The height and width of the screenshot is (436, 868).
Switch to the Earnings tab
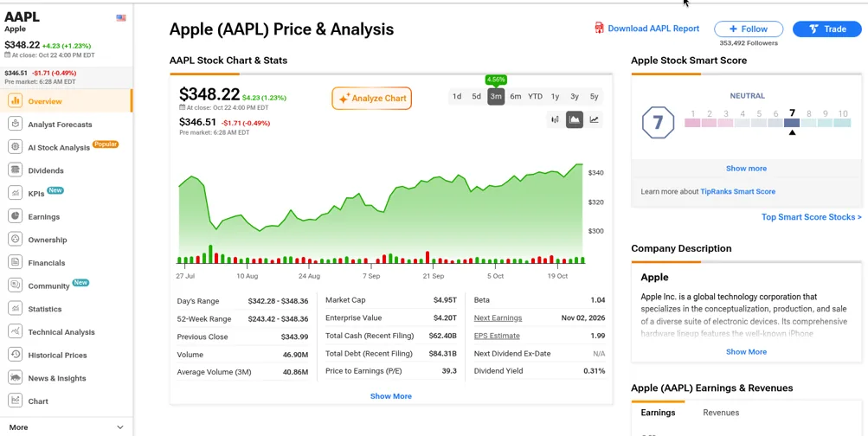point(658,413)
